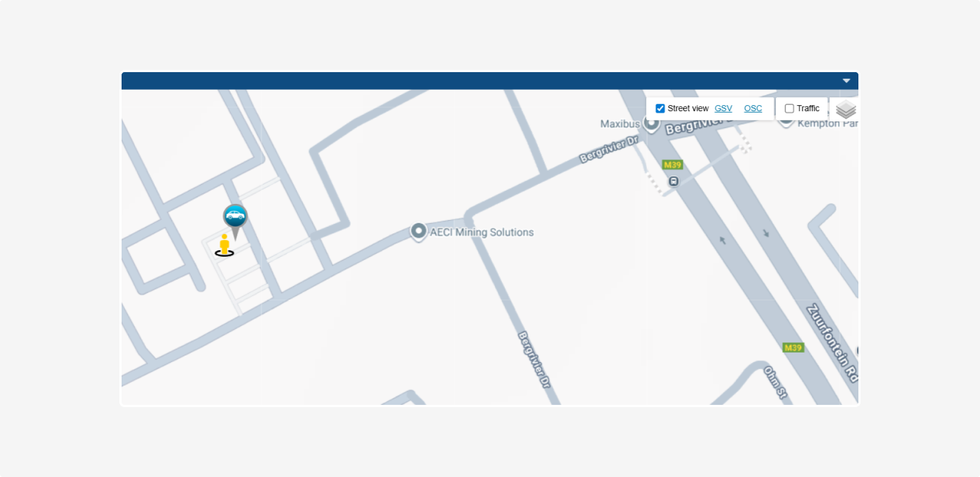The image size is (980, 477).
Task: Click the AECI Mining Solutions location pin
Action: [419, 233]
